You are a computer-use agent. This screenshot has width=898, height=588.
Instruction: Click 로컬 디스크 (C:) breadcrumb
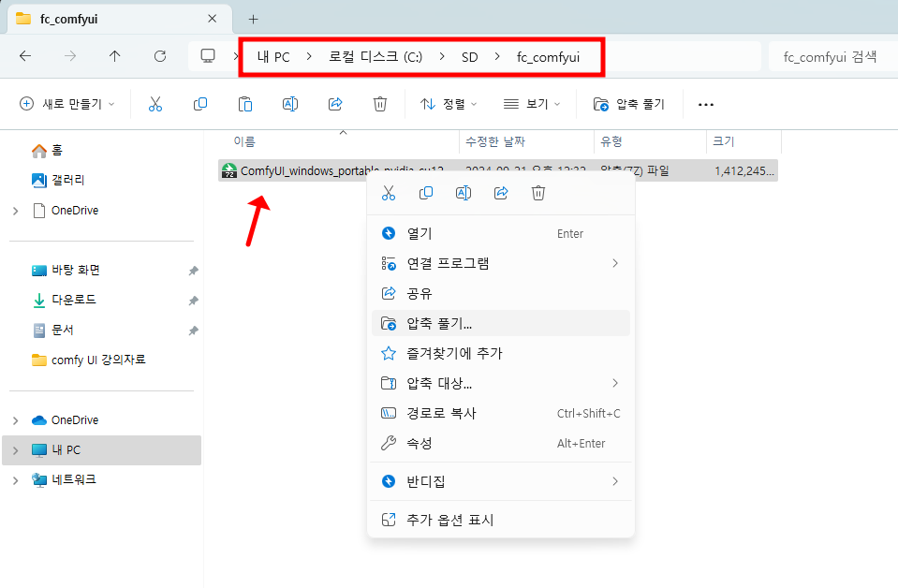point(375,57)
